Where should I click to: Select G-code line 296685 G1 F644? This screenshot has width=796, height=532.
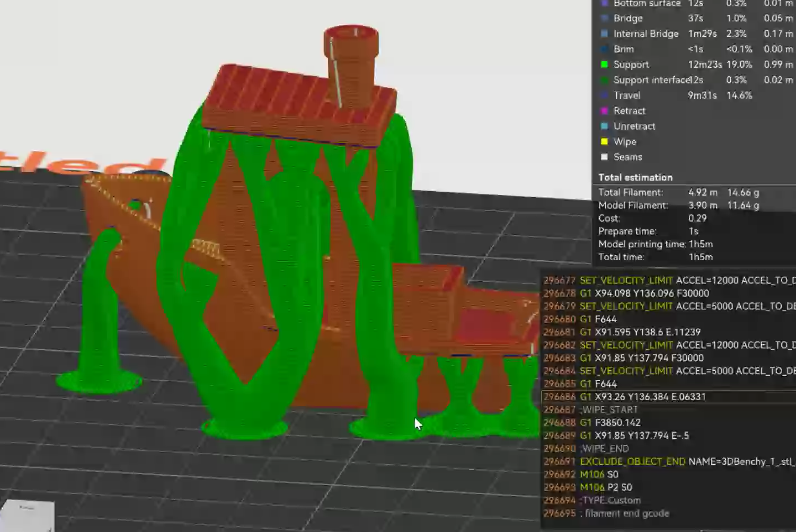click(x=669, y=384)
